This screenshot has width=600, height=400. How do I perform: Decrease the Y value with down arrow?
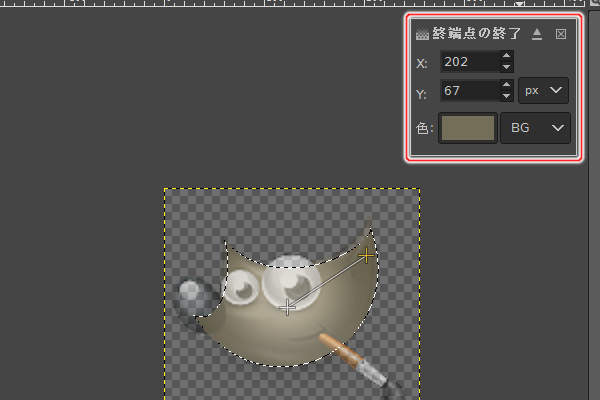(x=506, y=96)
